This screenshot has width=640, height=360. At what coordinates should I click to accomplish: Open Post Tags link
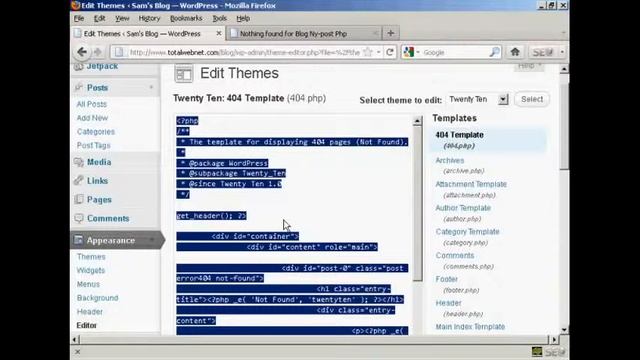click(x=93, y=145)
